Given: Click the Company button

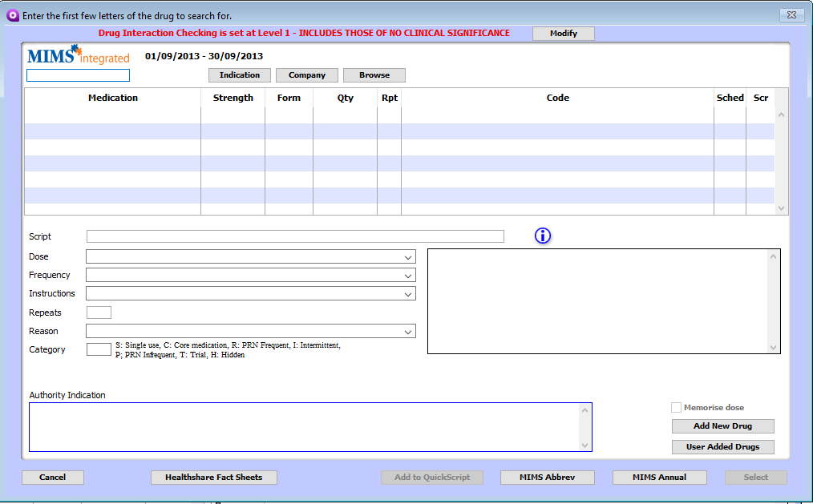Looking at the screenshot, I should point(306,75).
